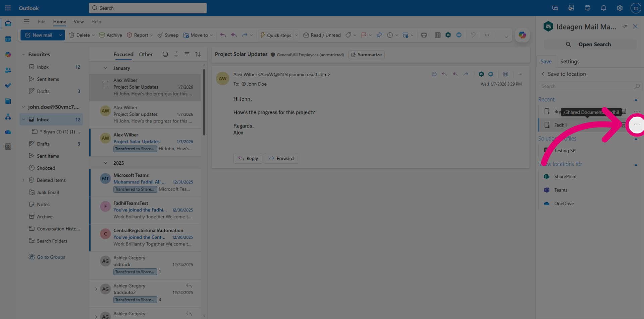Click the Save to location Search field
This screenshot has width=644, height=319.
(590, 86)
